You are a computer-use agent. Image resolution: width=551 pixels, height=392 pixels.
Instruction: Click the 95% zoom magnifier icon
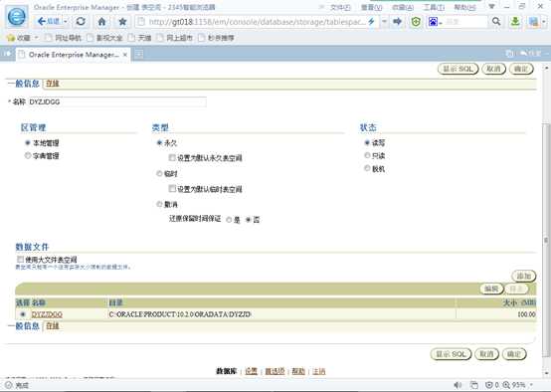point(506,385)
